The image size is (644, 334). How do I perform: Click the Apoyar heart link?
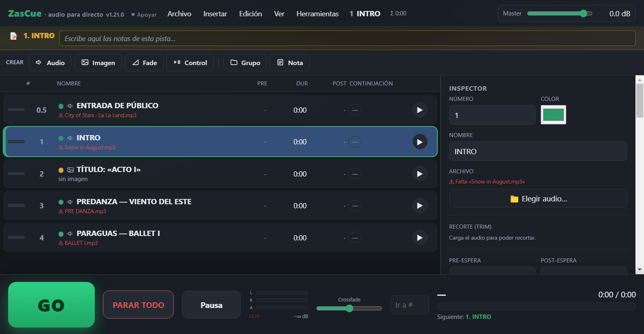(144, 15)
